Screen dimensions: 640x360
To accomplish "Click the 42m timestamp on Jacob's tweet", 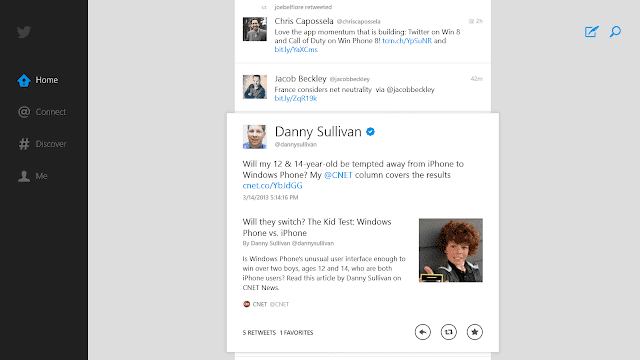I will (x=476, y=79).
